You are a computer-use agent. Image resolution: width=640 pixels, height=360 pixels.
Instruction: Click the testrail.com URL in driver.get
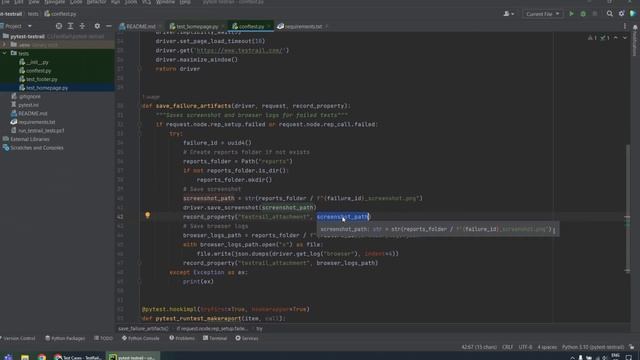point(241,51)
